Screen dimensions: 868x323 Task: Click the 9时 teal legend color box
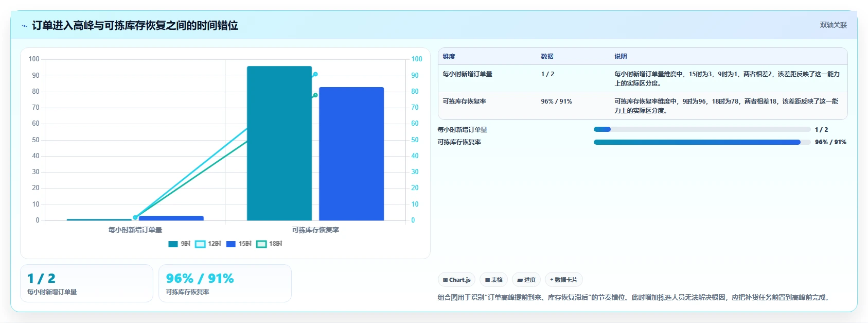(x=173, y=244)
